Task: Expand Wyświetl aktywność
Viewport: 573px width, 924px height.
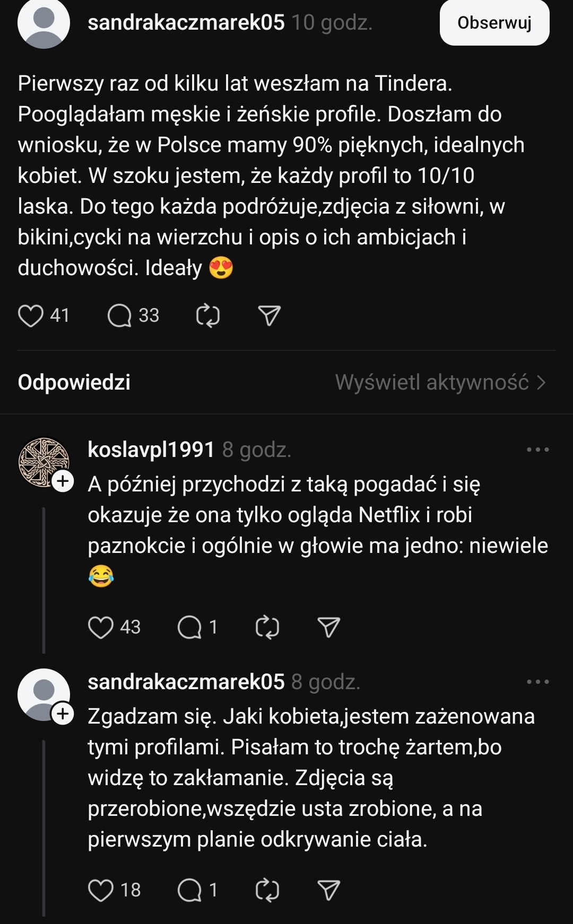Action: (x=440, y=382)
